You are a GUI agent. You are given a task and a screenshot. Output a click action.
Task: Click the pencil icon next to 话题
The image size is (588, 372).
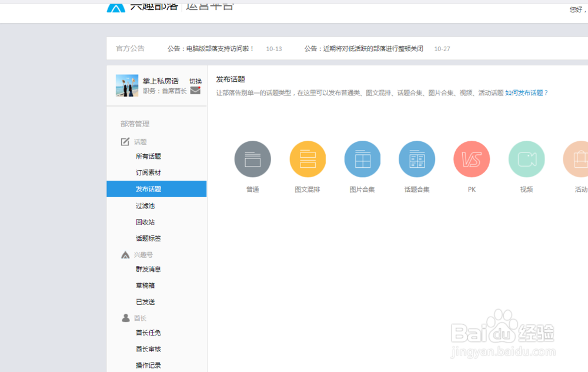pos(125,141)
